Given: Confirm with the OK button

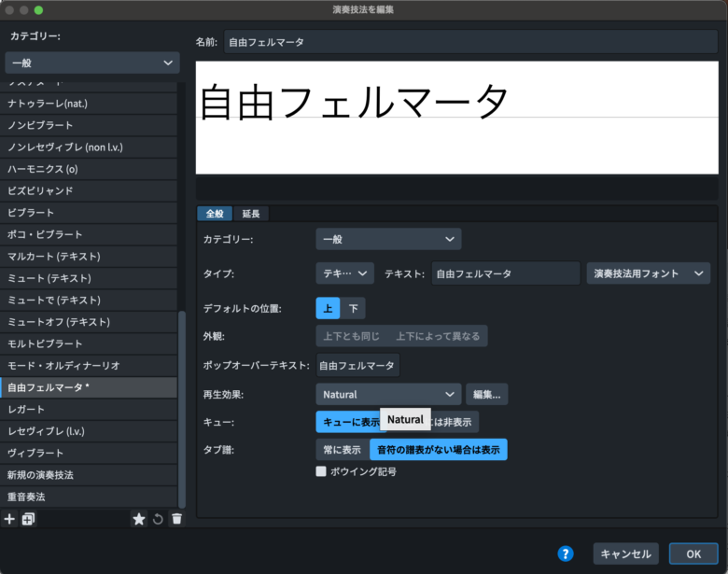Looking at the screenshot, I should click(x=693, y=553).
